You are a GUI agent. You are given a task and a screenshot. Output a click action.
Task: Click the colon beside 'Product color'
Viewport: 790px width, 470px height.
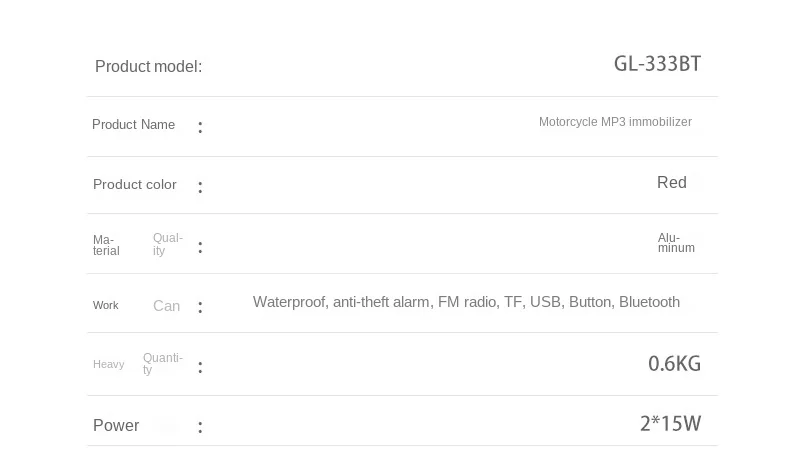(x=201, y=187)
